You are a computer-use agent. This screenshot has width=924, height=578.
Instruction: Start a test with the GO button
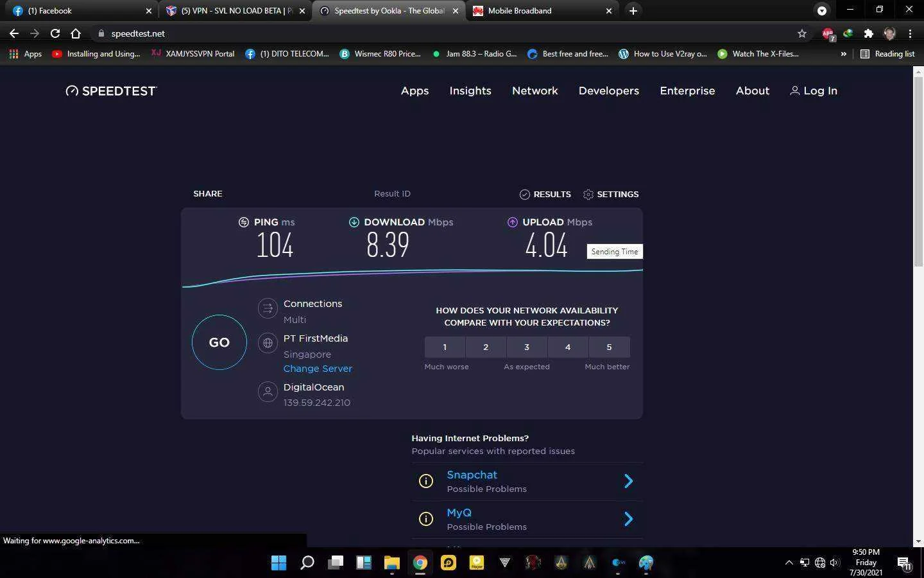pos(219,342)
